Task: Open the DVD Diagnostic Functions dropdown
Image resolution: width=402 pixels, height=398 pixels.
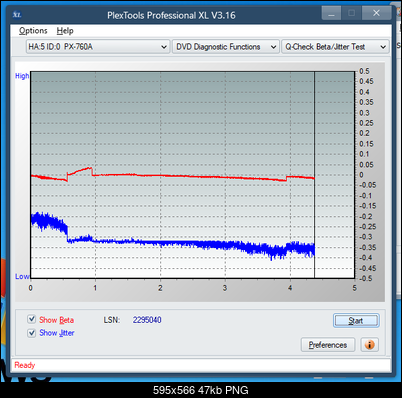Action: pyautogui.click(x=226, y=47)
